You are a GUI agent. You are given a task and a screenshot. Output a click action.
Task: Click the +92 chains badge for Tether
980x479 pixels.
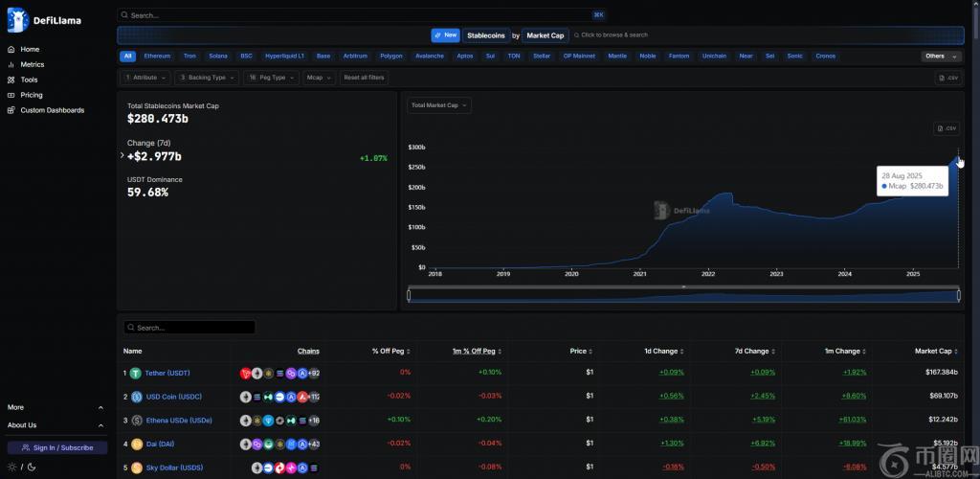click(313, 373)
